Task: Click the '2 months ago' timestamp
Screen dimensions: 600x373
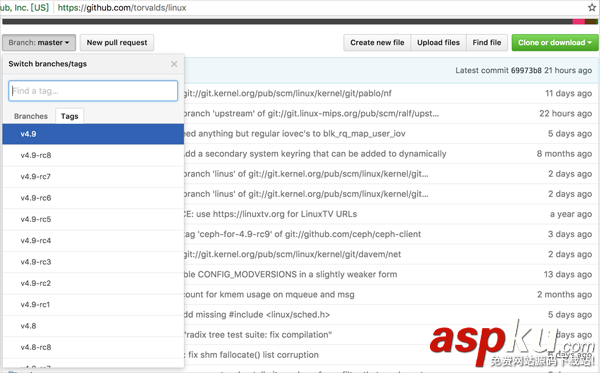Action: pos(564,295)
